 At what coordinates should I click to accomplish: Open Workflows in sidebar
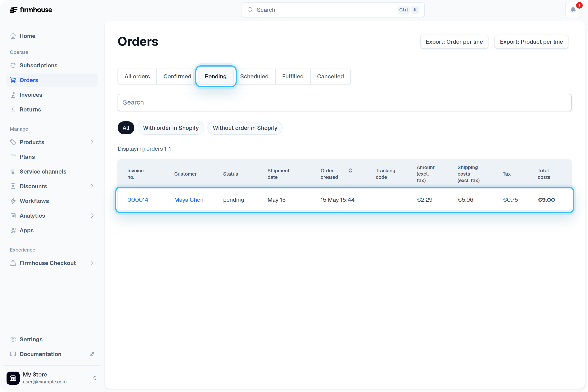pyautogui.click(x=52, y=201)
